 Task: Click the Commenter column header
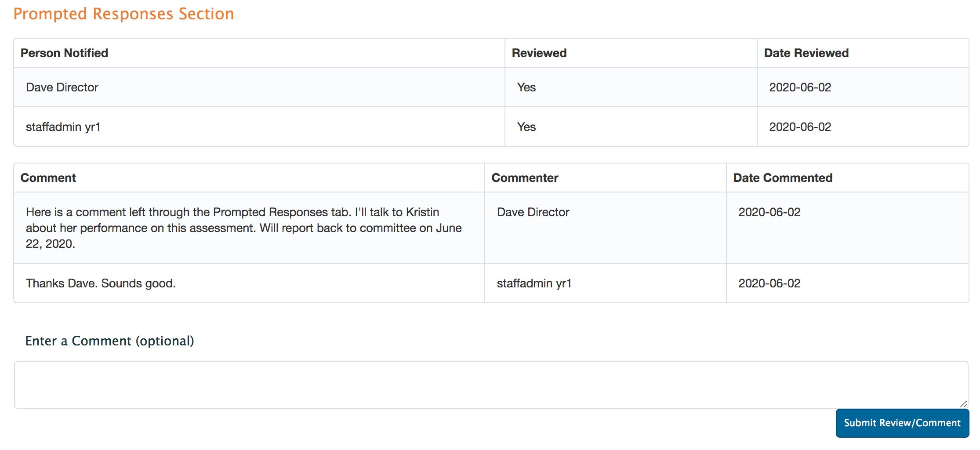pos(525,178)
